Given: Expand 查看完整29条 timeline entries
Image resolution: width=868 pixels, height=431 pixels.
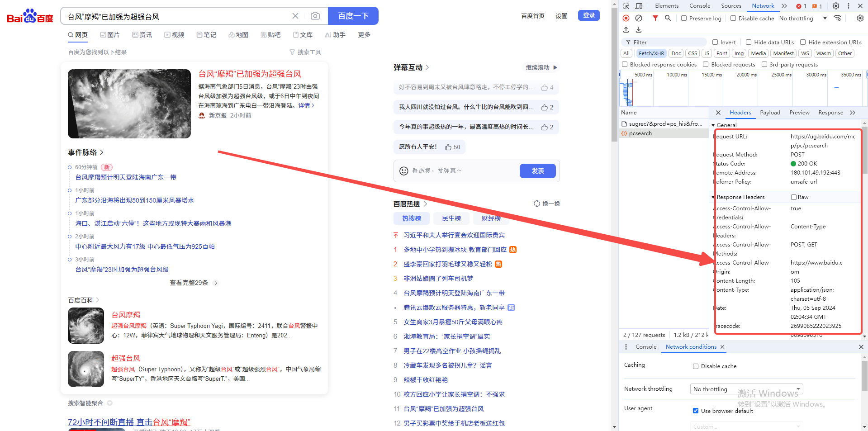Looking at the screenshot, I should tap(194, 283).
